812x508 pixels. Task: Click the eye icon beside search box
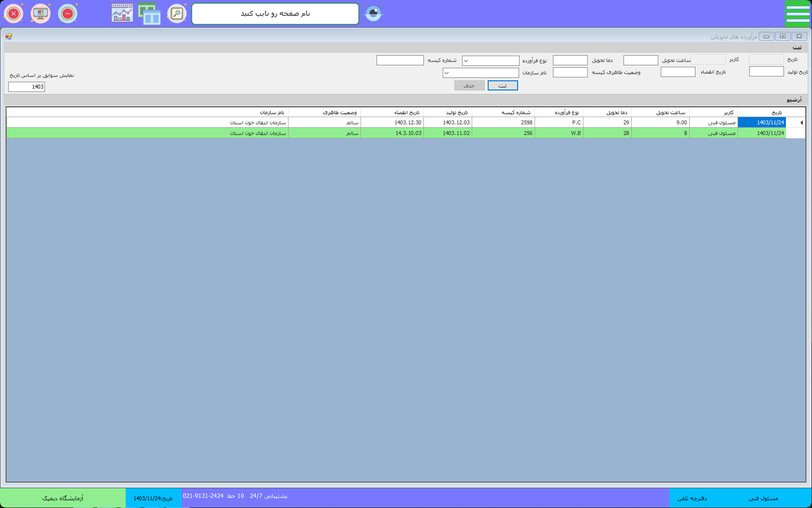(373, 14)
